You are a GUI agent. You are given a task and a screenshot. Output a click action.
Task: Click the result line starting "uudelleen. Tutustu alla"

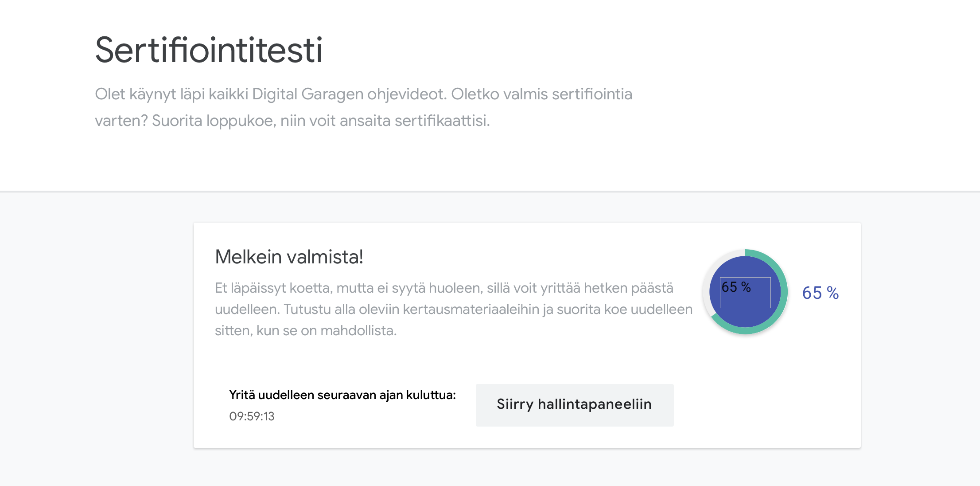pyautogui.click(x=453, y=309)
